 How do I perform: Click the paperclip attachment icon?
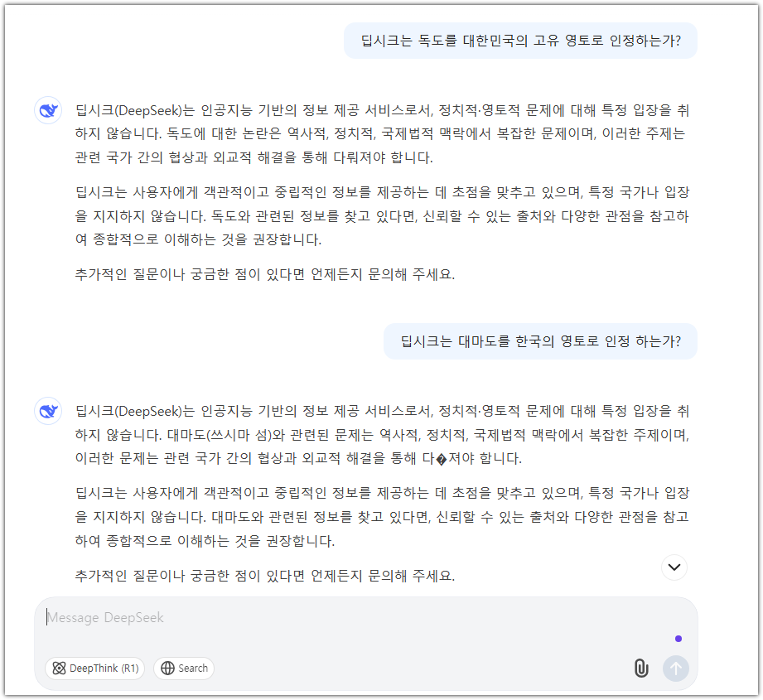[642, 669]
